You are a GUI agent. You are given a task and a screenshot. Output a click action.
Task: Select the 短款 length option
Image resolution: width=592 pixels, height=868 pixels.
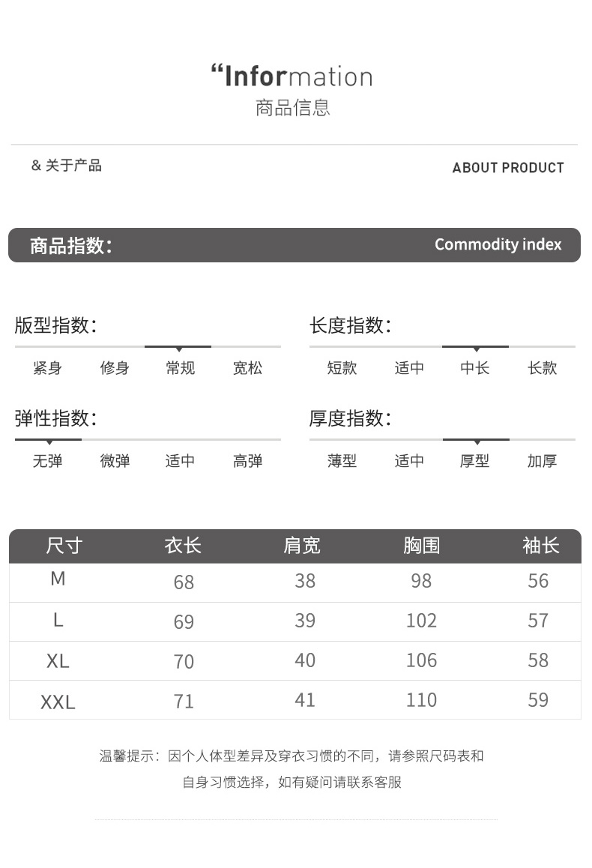[x=342, y=368]
